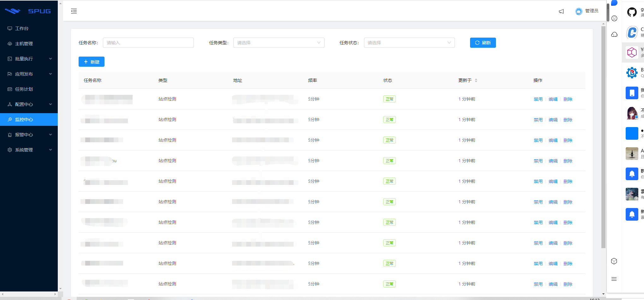This screenshot has width=644, height=300.
Task: Click the pink hexagon cube app icon
Action: (632, 52)
